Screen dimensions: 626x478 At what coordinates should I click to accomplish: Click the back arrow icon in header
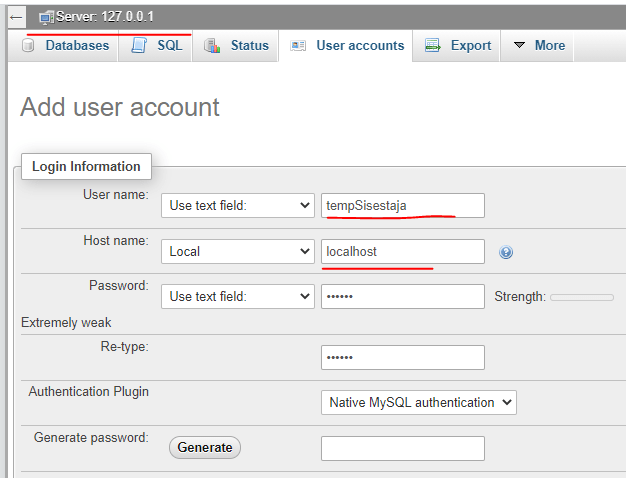(x=16, y=18)
